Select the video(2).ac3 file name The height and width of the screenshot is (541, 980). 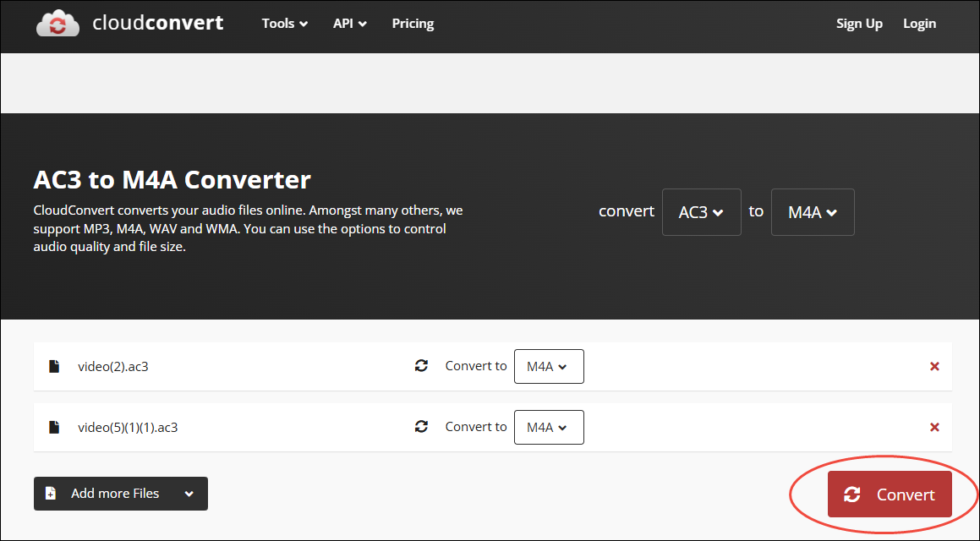(x=113, y=367)
